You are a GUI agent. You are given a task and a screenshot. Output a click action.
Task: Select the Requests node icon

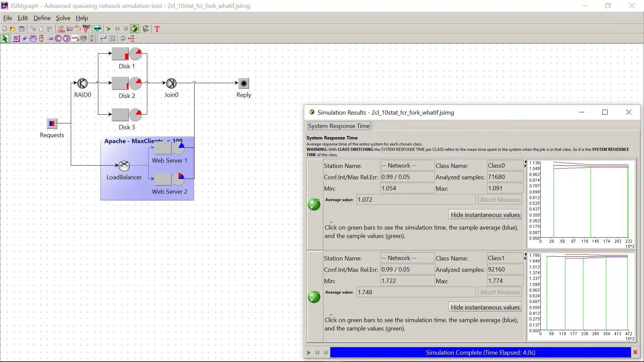coord(51,123)
